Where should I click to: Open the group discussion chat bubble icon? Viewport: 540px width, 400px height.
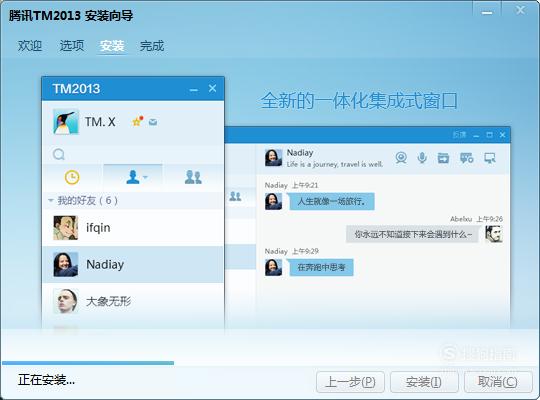[x=467, y=158]
